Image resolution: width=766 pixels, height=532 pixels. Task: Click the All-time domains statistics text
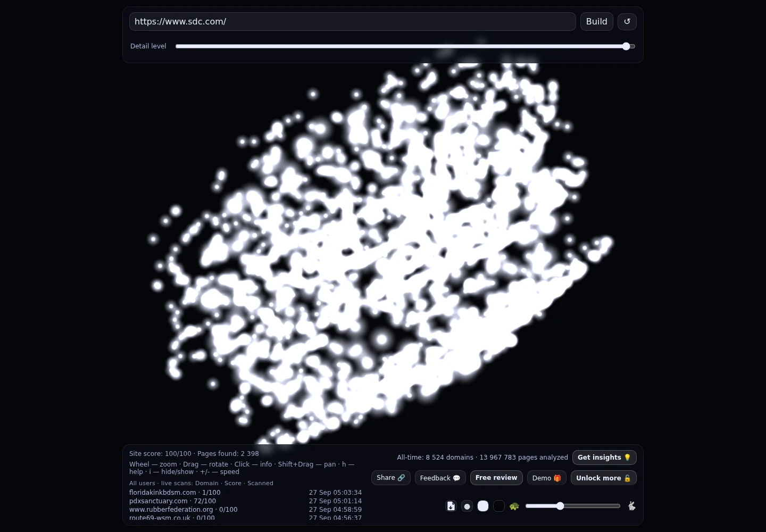pos(482,458)
